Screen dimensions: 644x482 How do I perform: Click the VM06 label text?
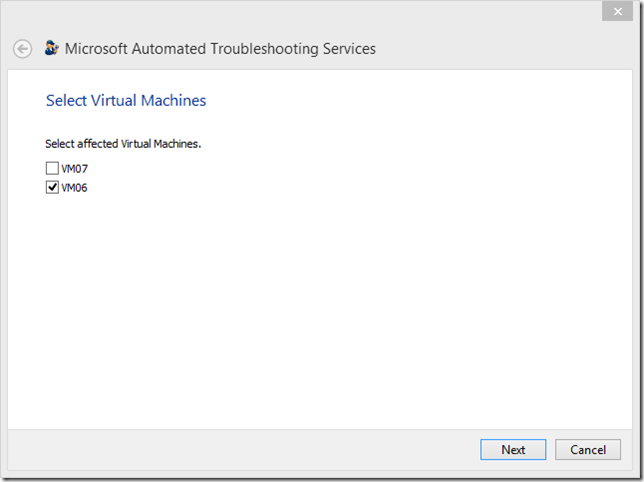point(74,188)
